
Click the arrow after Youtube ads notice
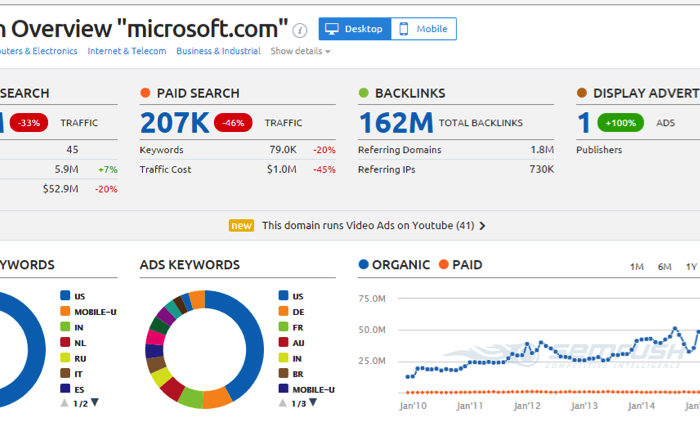tap(482, 226)
